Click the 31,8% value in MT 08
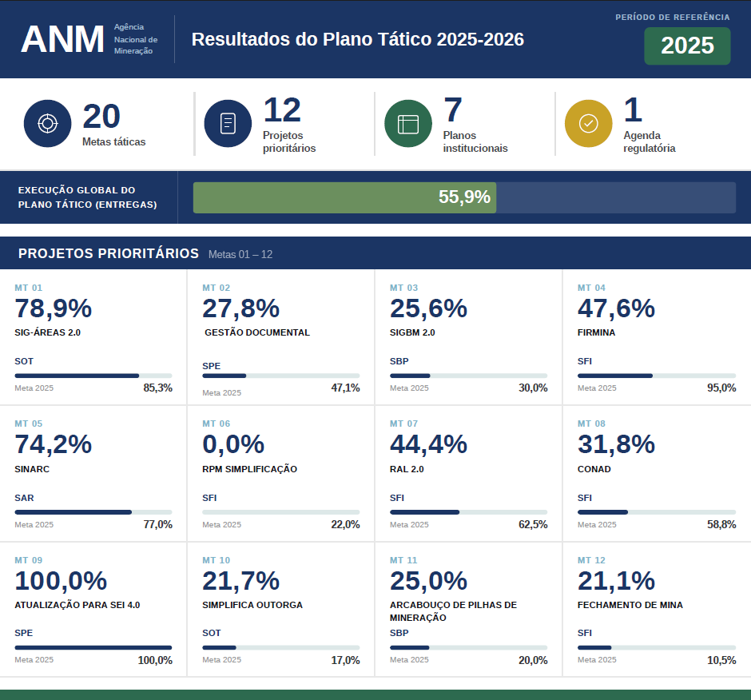The height and width of the screenshot is (700, 751). (617, 444)
